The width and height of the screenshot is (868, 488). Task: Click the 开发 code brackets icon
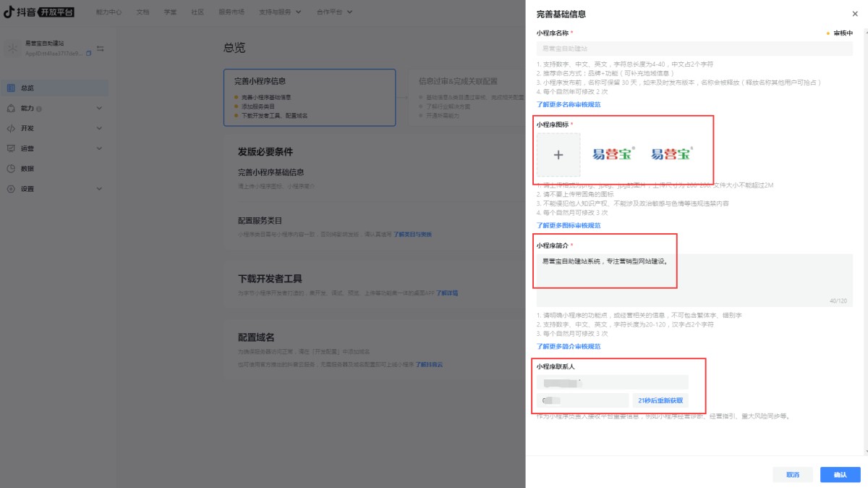pos(11,128)
